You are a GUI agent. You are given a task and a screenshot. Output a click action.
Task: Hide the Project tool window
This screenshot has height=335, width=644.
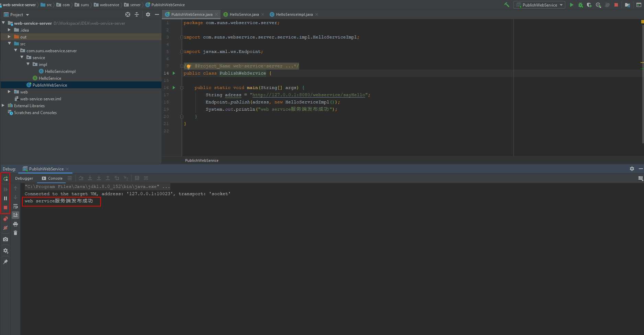point(157,14)
